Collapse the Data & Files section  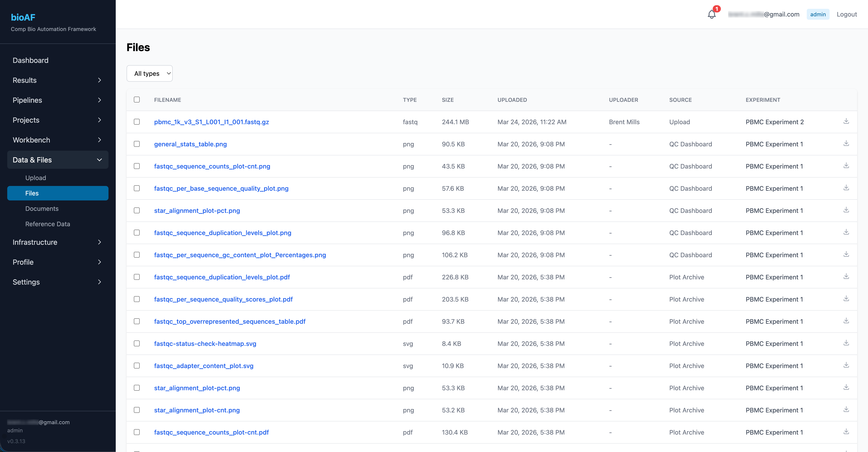coord(58,160)
